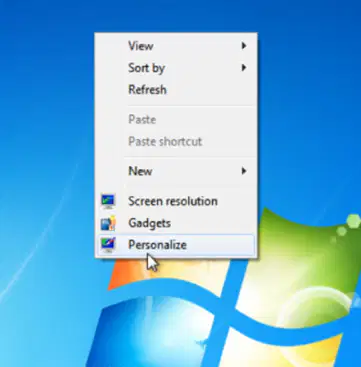Select Screen resolution menu entry
This screenshot has height=367, width=361.
[x=176, y=201]
